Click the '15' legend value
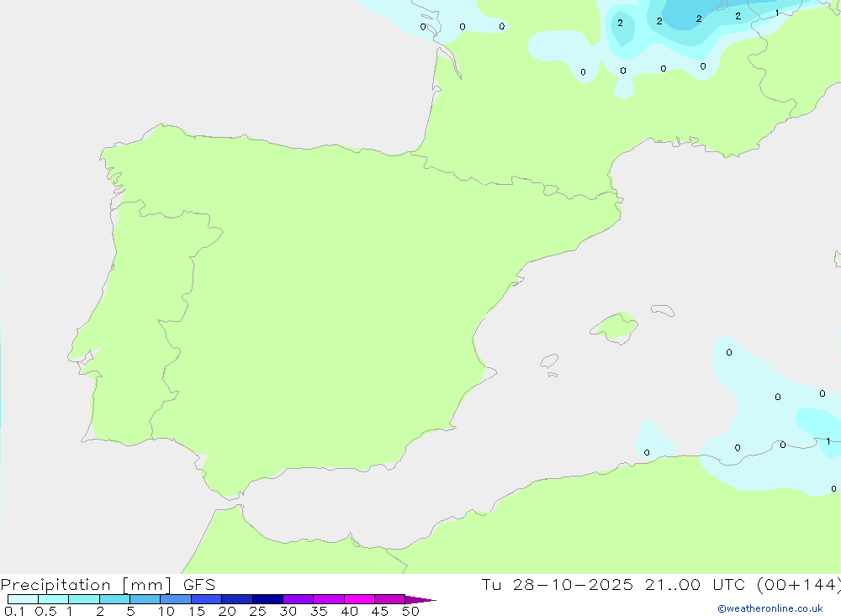841x616 pixels. (197, 611)
